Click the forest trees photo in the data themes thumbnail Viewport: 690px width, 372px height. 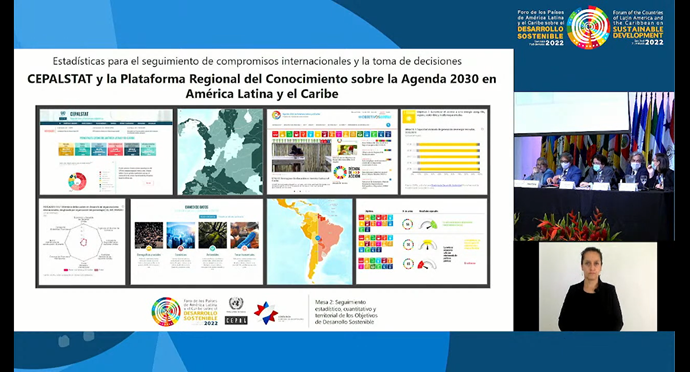point(213,236)
